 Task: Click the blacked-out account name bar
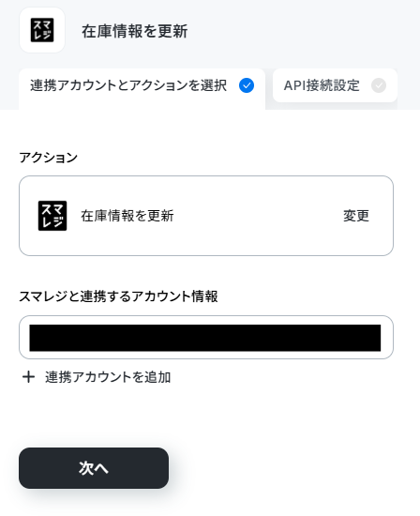(205, 338)
